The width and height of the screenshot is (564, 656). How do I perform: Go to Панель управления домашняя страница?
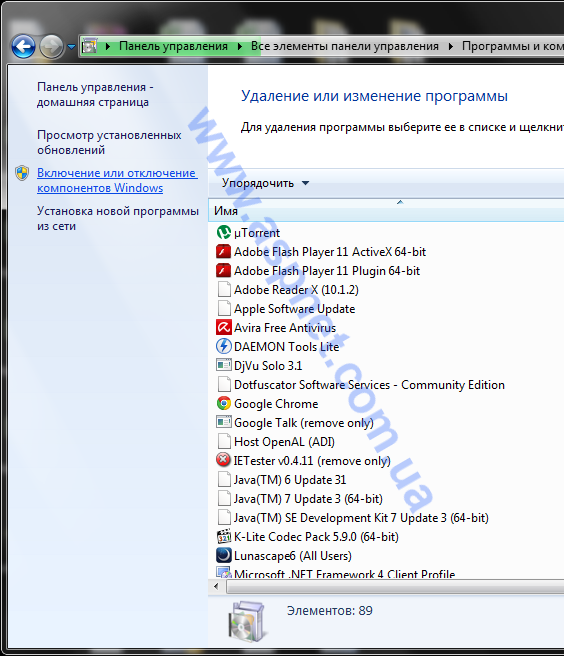coord(95,95)
